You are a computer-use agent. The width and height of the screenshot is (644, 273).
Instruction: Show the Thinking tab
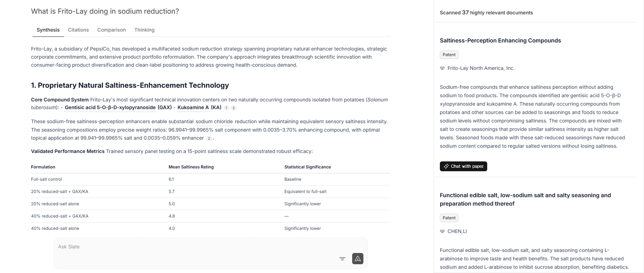tap(144, 30)
